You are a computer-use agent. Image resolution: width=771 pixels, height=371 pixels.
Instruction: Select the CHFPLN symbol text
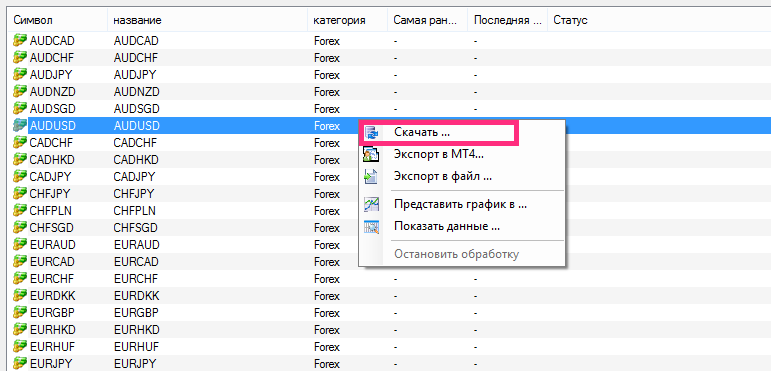point(51,211)
